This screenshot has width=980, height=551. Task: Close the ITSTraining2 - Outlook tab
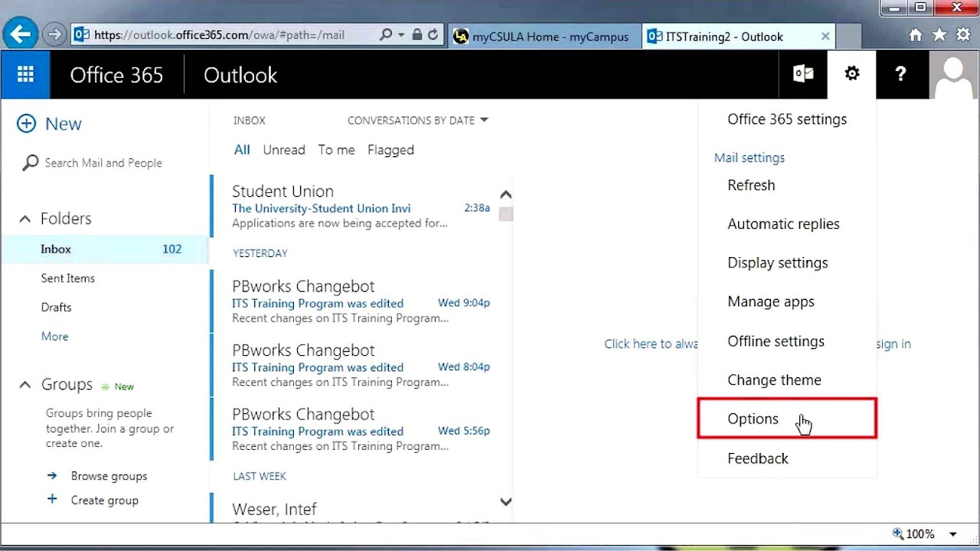[825, 36]
